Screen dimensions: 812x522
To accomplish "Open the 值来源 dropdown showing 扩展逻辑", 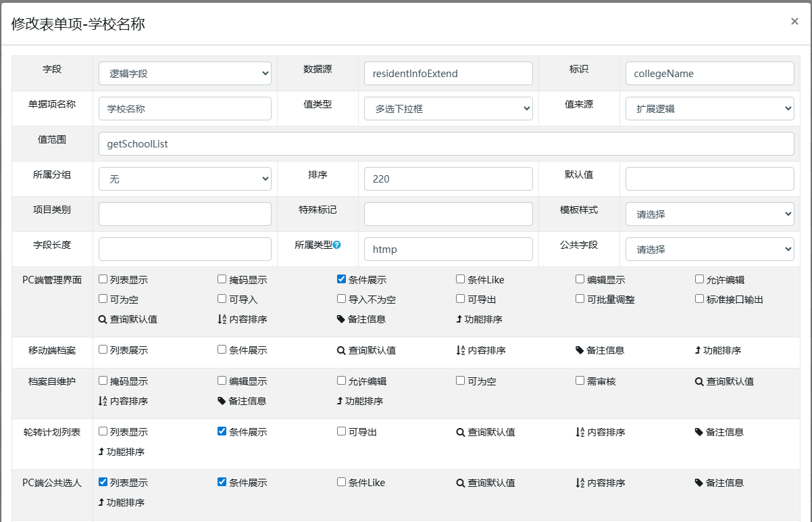I will point(710,108).
